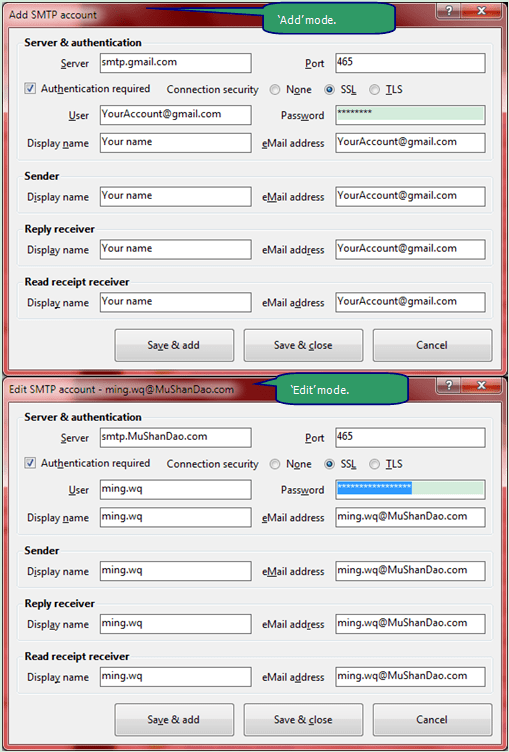Click Reply receiver eMail address in Add window

point(410,249)
